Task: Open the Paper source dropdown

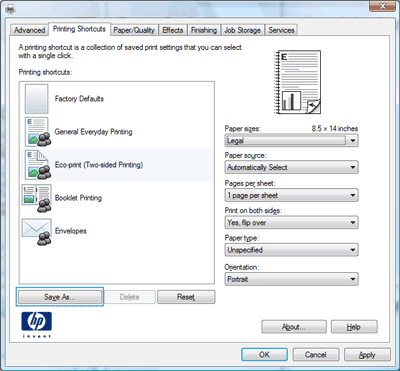Action: pos(291,167)
